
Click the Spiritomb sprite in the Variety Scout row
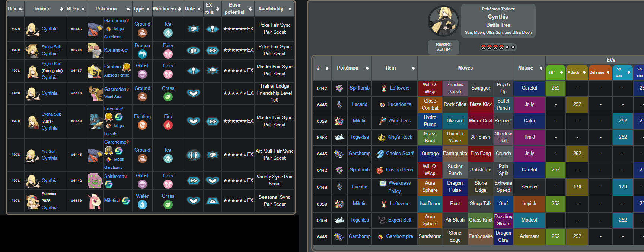tap(95, 181)
